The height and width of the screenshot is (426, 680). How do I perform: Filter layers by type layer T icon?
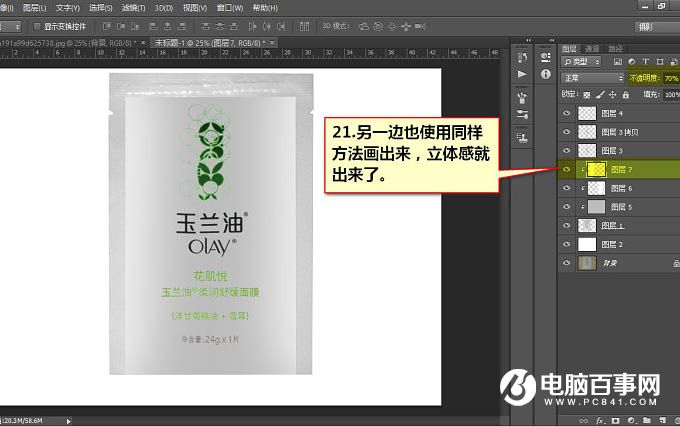[x=645, y=62]
